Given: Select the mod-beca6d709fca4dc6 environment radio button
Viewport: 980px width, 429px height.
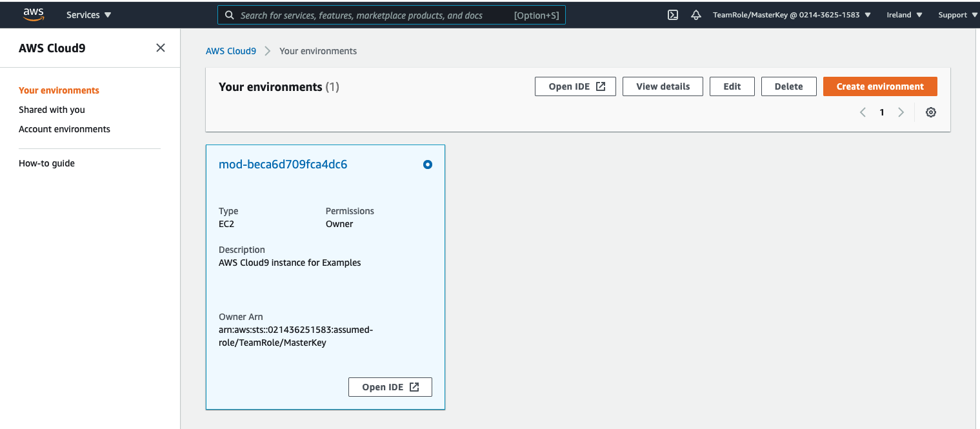Looking at the screenshot, I should pyautogui.click(x=427, y=165).
